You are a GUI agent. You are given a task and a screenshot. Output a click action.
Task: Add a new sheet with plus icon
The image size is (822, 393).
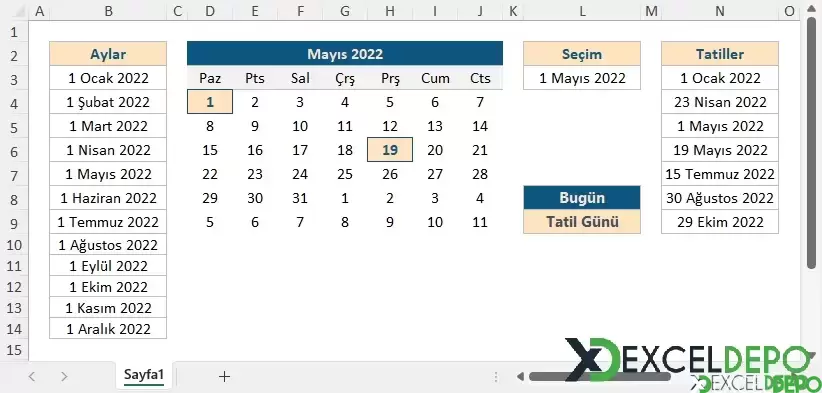coord(224,376)
